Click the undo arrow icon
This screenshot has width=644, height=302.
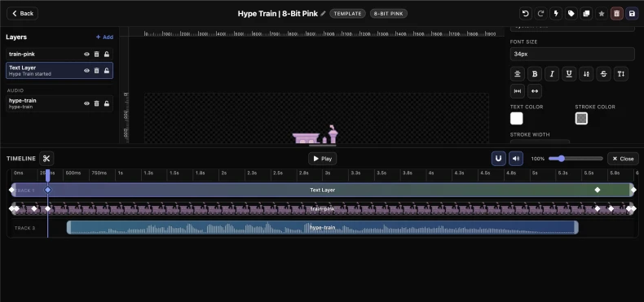pos(525,14)
